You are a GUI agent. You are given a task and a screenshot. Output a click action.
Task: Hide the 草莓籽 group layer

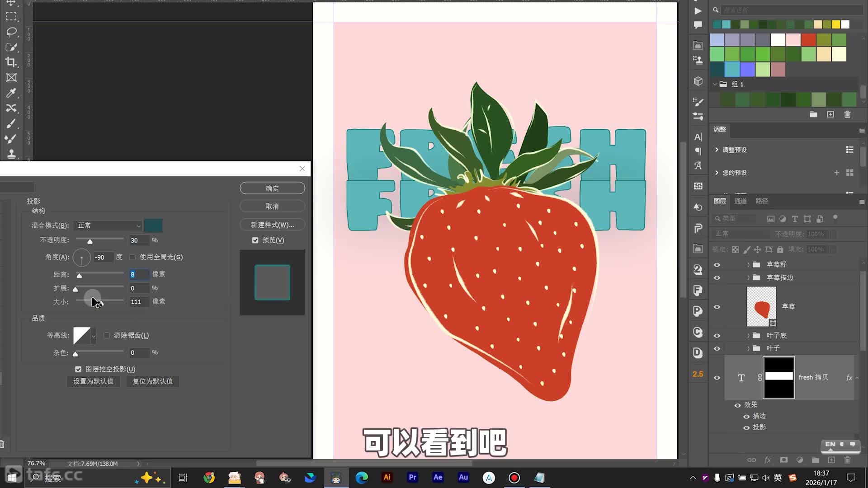tap(717, 265)
